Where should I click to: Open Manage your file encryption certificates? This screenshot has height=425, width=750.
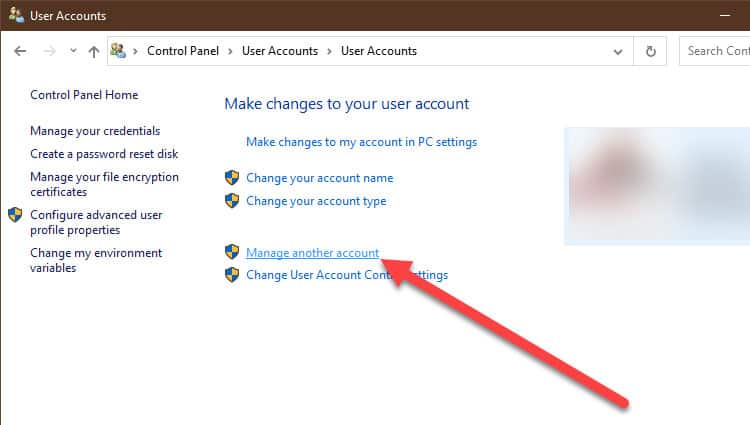tap(104, 184)
